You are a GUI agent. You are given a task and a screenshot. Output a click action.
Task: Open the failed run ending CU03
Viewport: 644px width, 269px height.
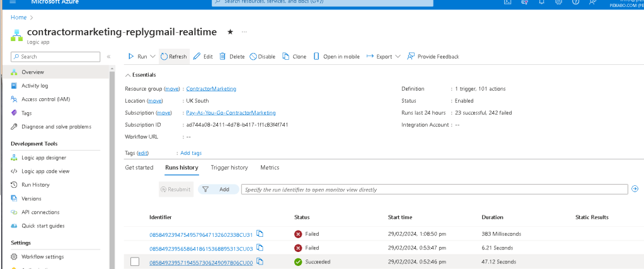tap(201, 248)
